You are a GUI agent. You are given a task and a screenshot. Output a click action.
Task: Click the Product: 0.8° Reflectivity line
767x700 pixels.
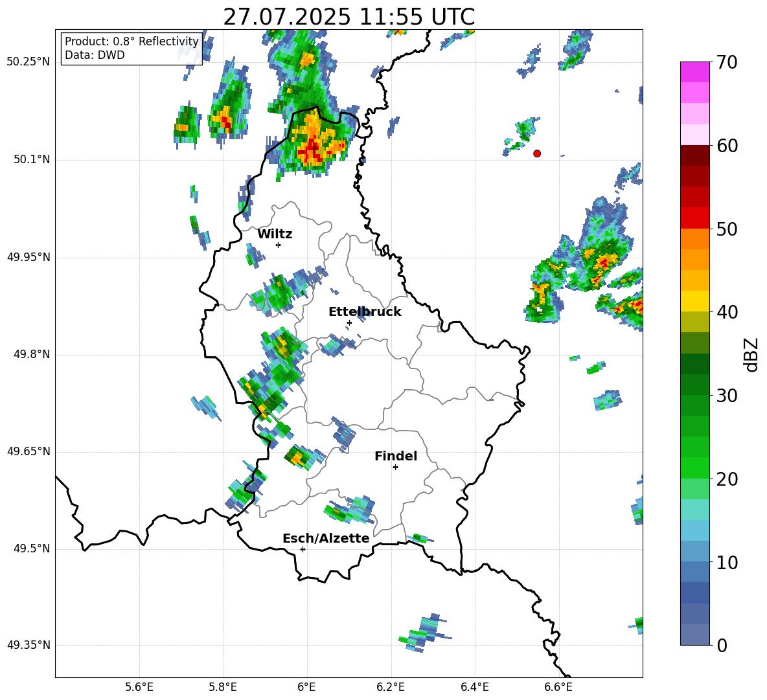tap(132, 41)
